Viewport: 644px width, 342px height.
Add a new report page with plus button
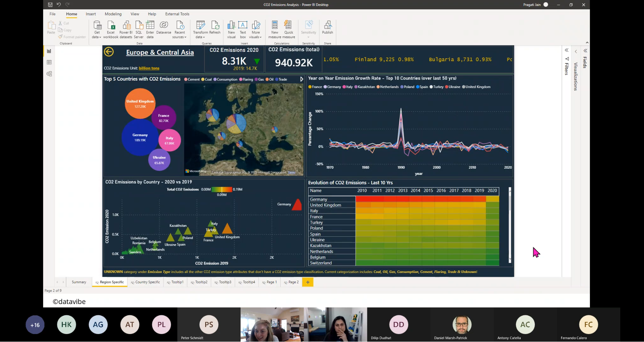(x=307, y=282)
